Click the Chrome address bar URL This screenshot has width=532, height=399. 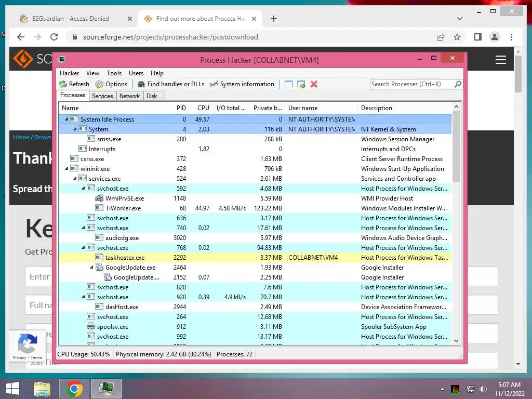170,37
